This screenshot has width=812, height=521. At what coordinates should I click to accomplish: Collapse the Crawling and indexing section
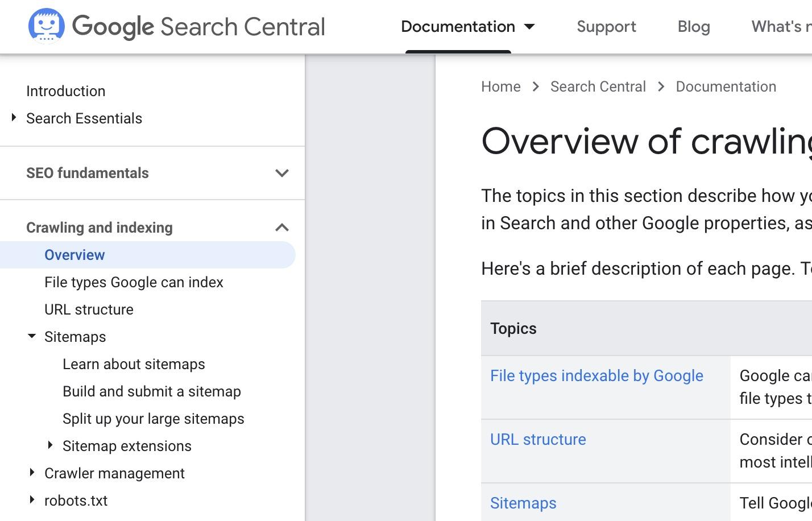(282, 227)
